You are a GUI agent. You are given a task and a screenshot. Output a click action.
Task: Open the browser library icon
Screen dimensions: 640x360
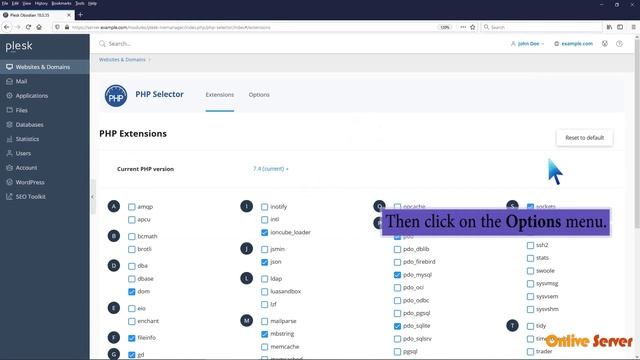[x=609, y=27]
